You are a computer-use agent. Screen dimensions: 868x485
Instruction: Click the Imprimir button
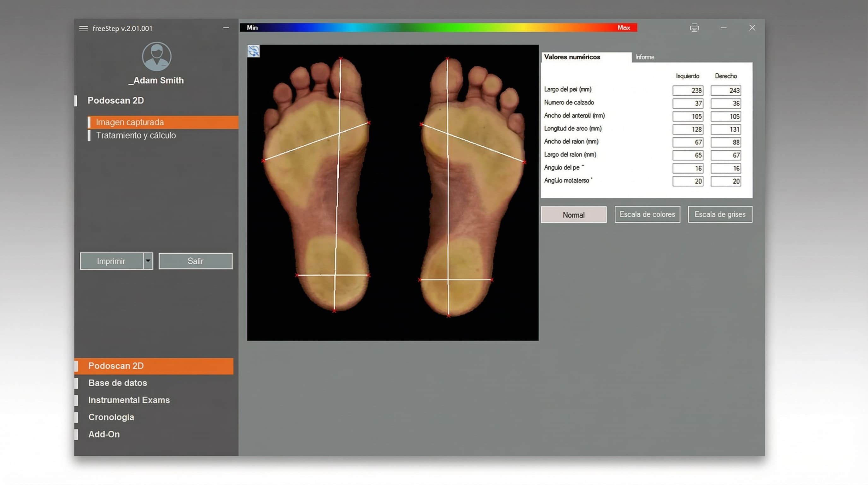point(111,261)
